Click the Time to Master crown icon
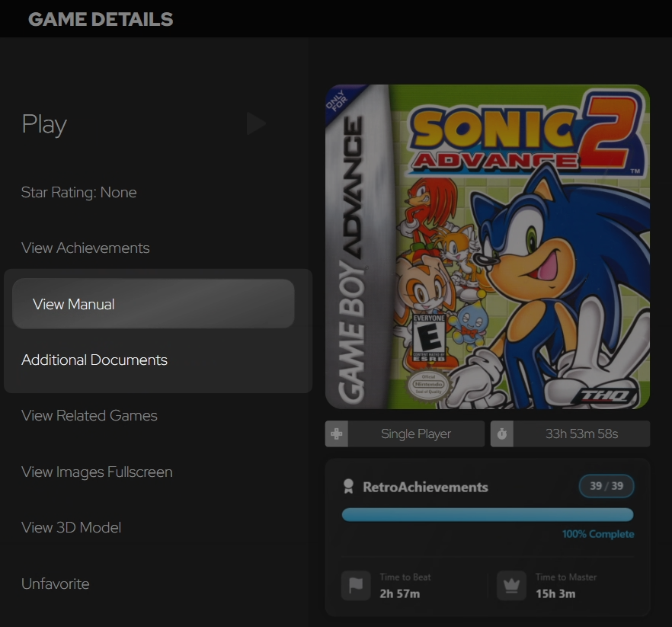Image resolution: width=672 pixels, height=627 pixels. [511, 585]
